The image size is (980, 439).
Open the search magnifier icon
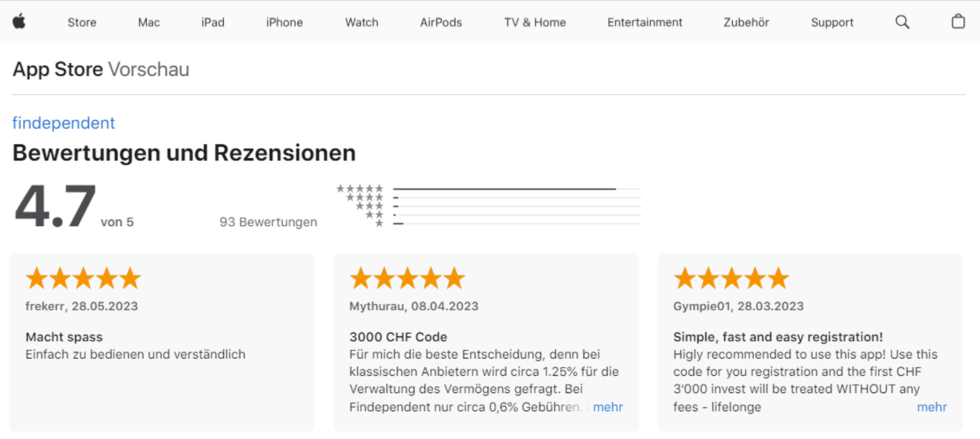click(902, 22)
